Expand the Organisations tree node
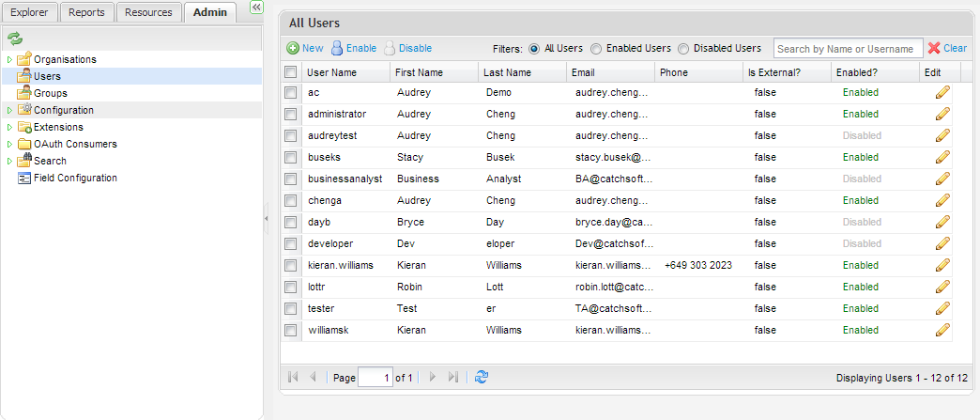Screen dimensions: 980x420 (9, 60)
